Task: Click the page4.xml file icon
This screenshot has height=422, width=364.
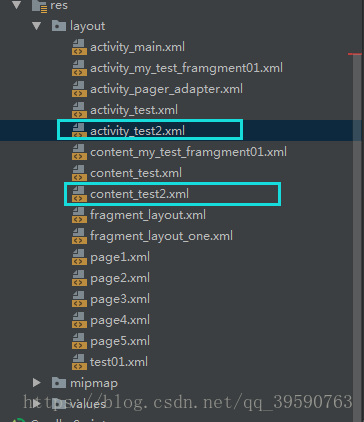Action: coord(79,320)
